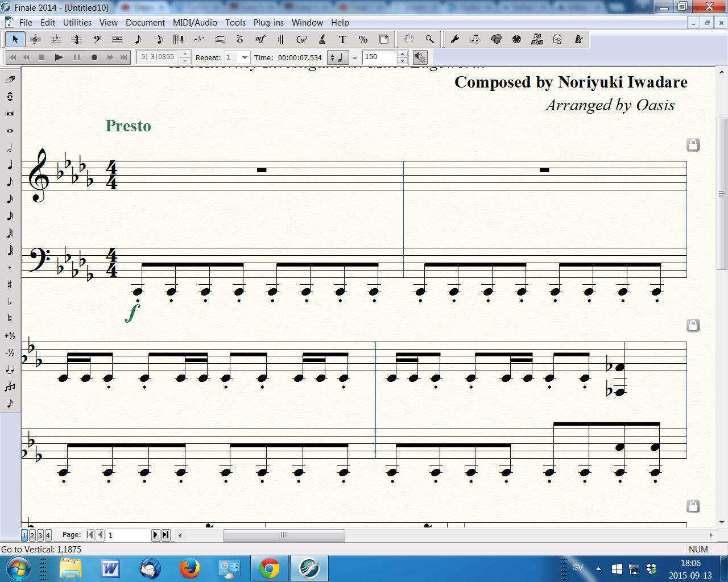Open the Plug-ins menu
The width and height of the screenshot is (728, 582).
pos(268,23)
